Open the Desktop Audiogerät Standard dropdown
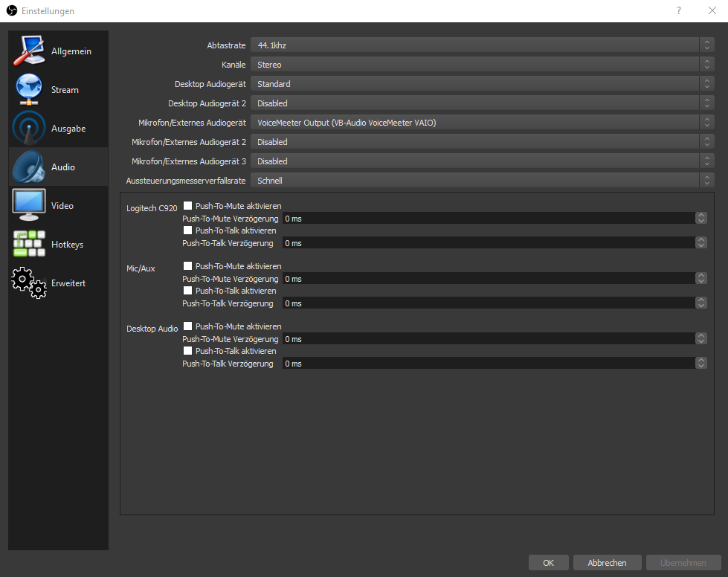Image resolution: width=728 pixels, height=577 pixels. coord(482,84)
